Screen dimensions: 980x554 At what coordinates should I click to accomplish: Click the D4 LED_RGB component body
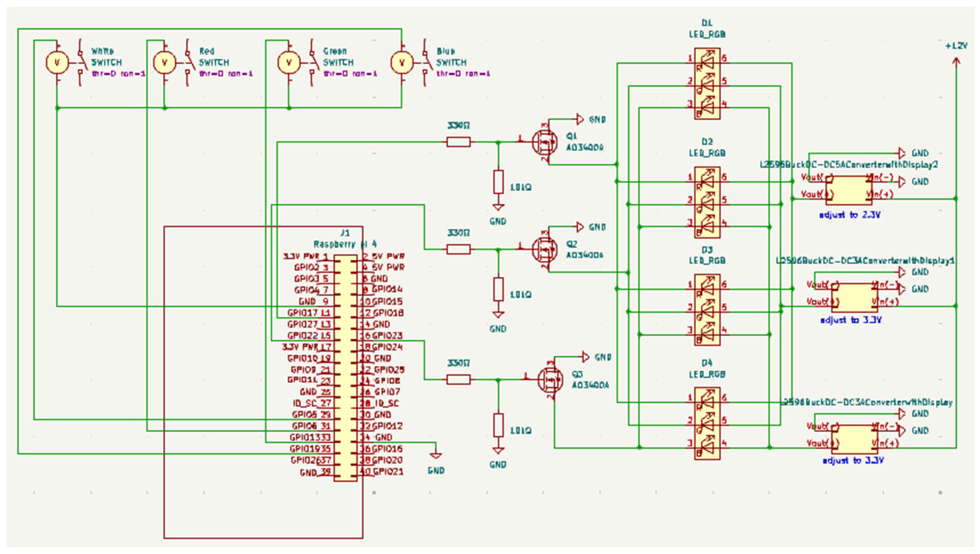pos(707,423)
